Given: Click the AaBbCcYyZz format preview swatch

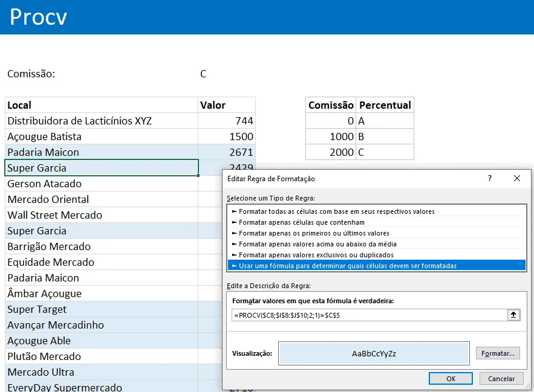Looking at the screenshot, I should click(374, 353).
